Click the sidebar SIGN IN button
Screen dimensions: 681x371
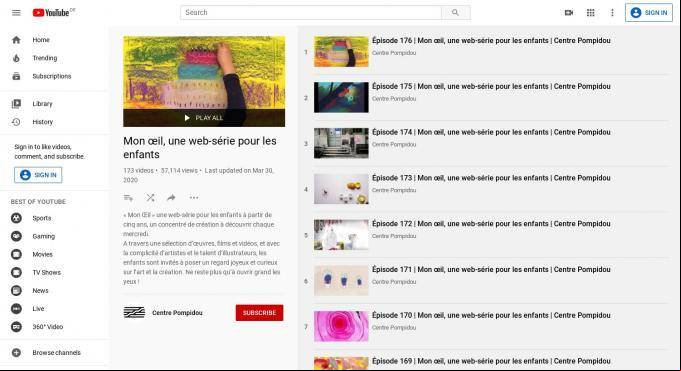38,175
